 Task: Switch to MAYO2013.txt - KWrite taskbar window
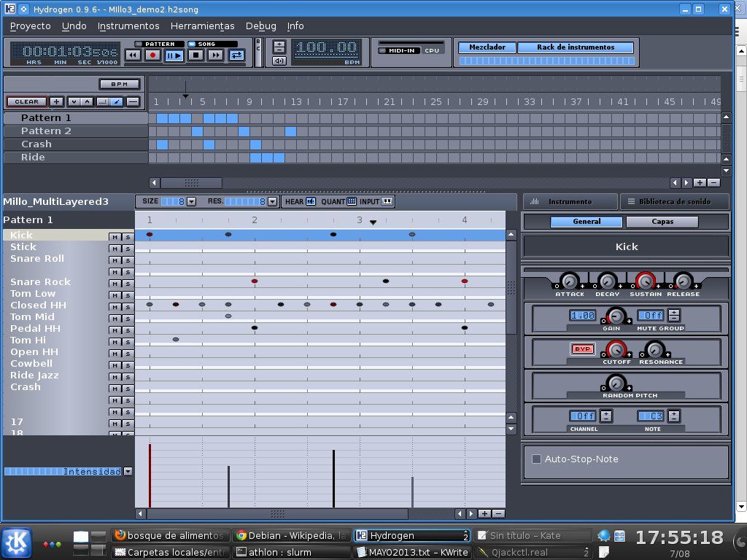tap(413, 553)
